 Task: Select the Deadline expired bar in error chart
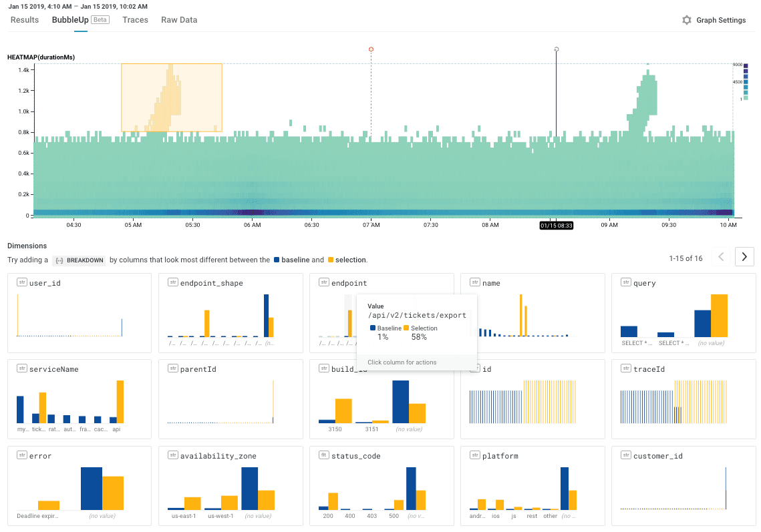(49, 505)
